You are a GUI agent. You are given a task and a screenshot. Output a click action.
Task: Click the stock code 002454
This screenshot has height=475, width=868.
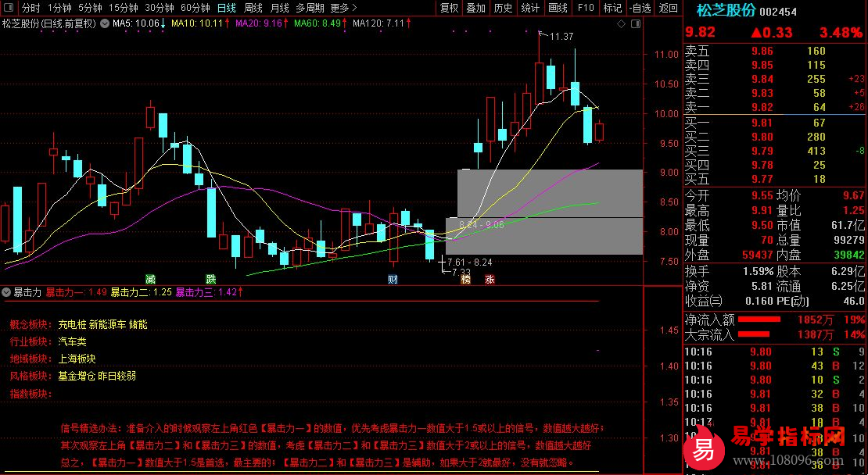(778, 12)
